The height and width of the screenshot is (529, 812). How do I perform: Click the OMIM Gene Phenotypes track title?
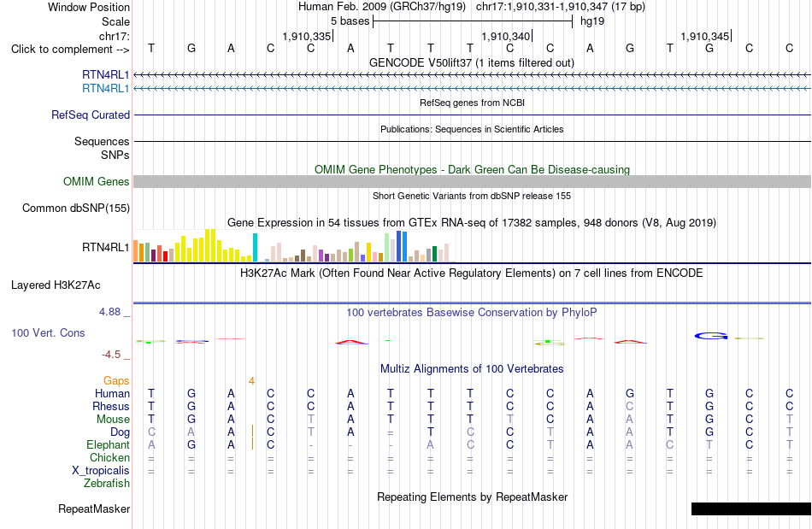pos(472,170)
